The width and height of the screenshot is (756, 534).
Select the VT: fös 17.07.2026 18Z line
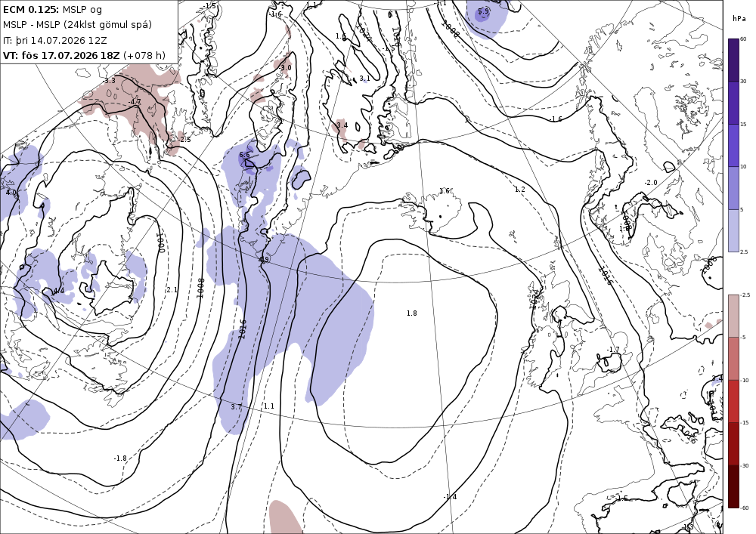click(84, 55)
